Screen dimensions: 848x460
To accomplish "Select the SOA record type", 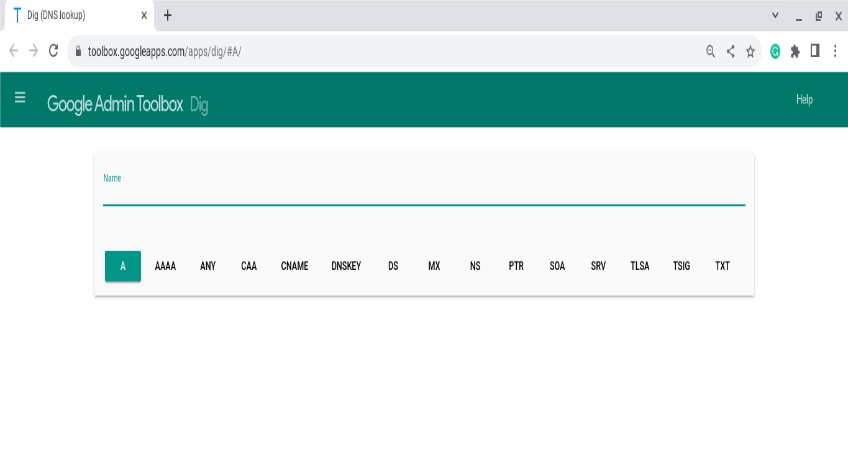I will point(557,266).
